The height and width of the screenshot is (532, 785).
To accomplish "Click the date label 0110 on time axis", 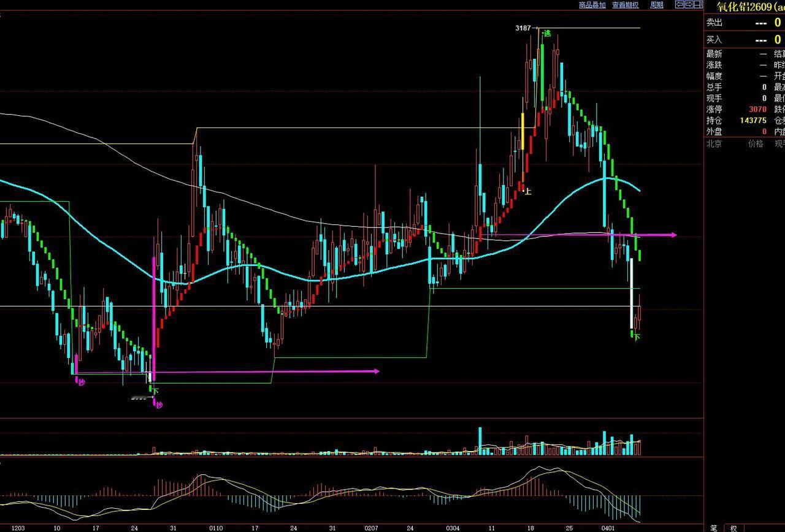I will [x=216, y=528].
